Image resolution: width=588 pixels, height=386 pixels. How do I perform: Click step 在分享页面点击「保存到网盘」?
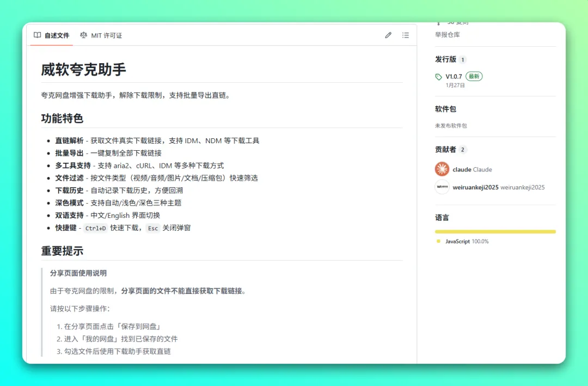coord(113,326)
